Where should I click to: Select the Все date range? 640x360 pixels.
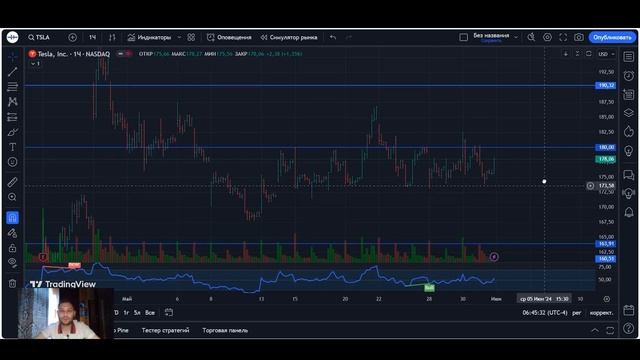click(150, 313)
